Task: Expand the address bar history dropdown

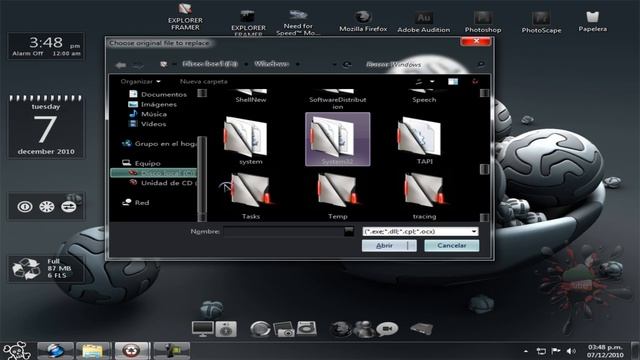Action: tap(335, 64)
